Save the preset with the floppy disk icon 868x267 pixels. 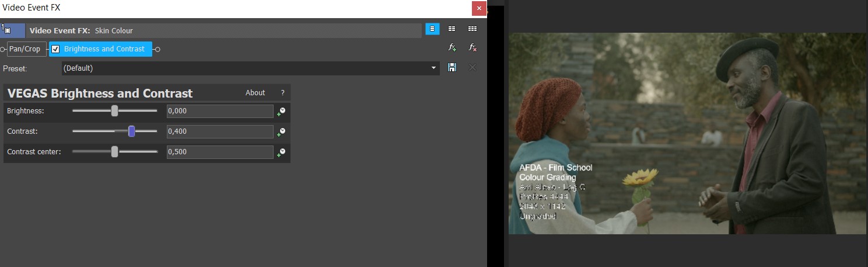(452, 68)
